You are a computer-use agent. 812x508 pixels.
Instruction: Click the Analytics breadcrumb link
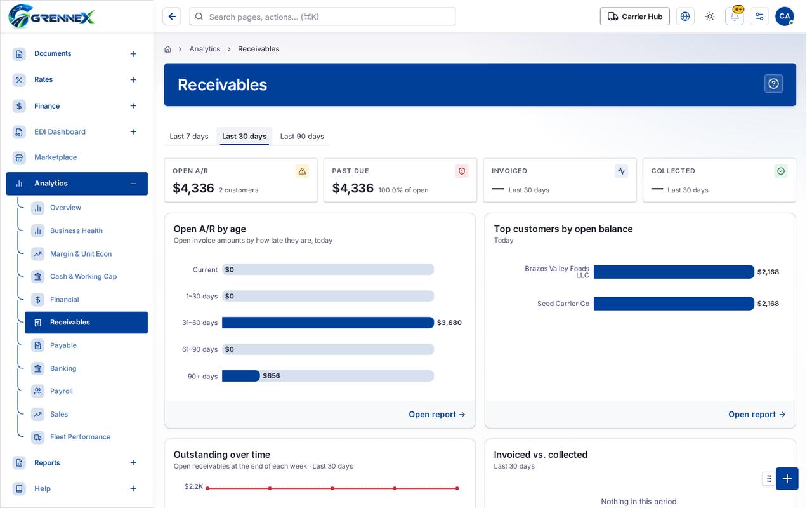tap(205, 49)
